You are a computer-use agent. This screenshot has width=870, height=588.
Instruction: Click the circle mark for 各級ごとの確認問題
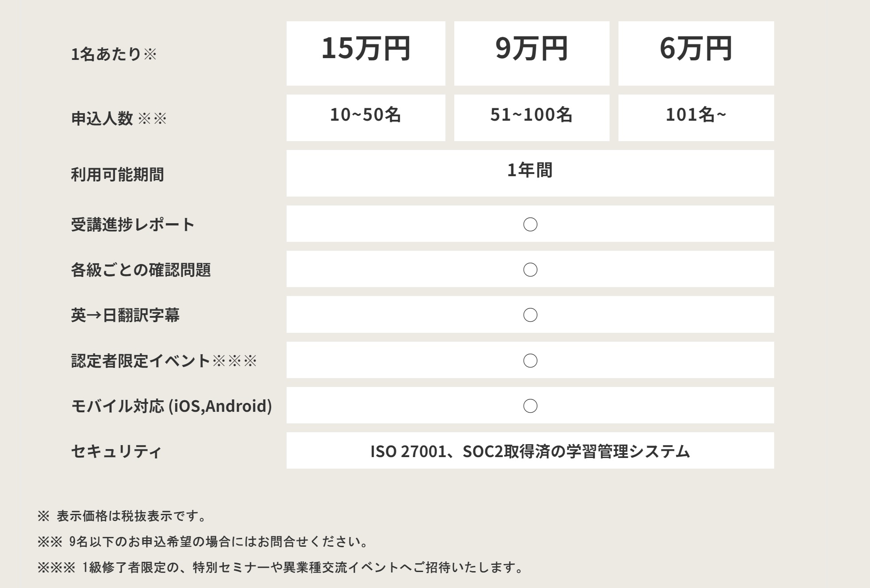coord(530,270)
